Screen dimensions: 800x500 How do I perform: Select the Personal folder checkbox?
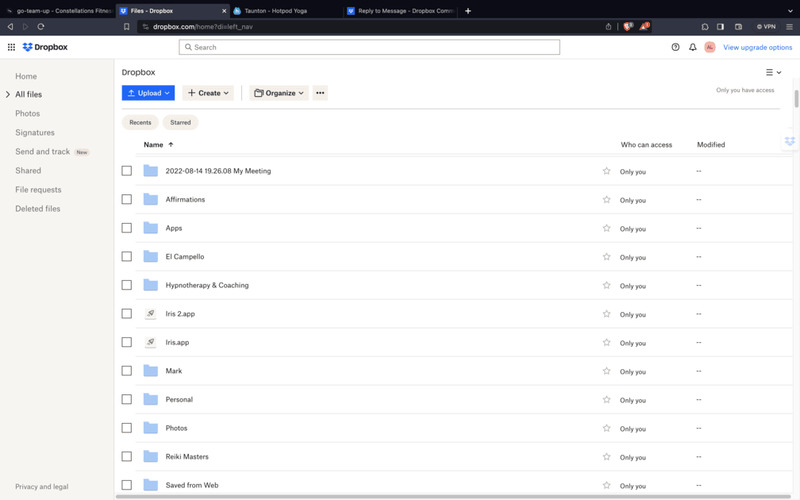[127, 399]
